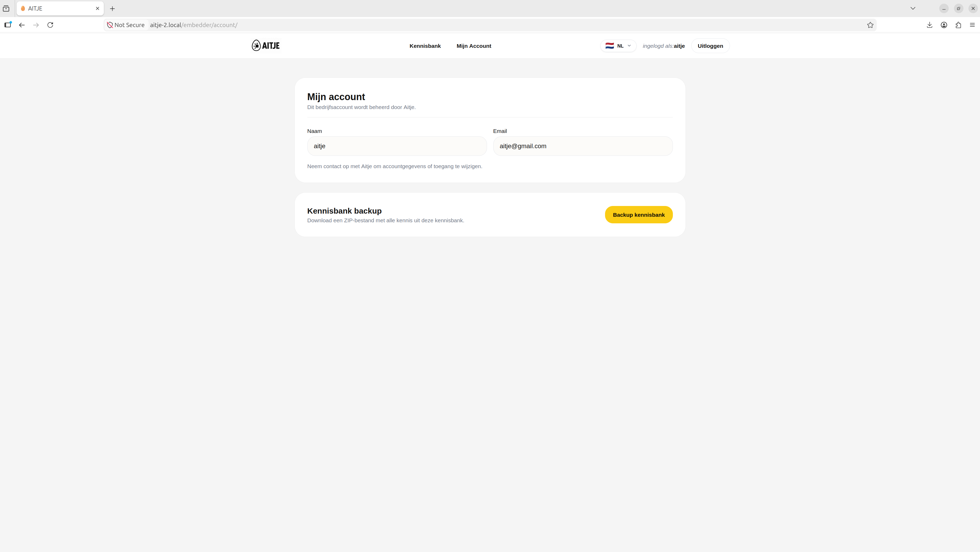980x552 pixels.
Task: Open the Mijn Account navigation item
Action: pyautogui.click(x=474, y=46)
